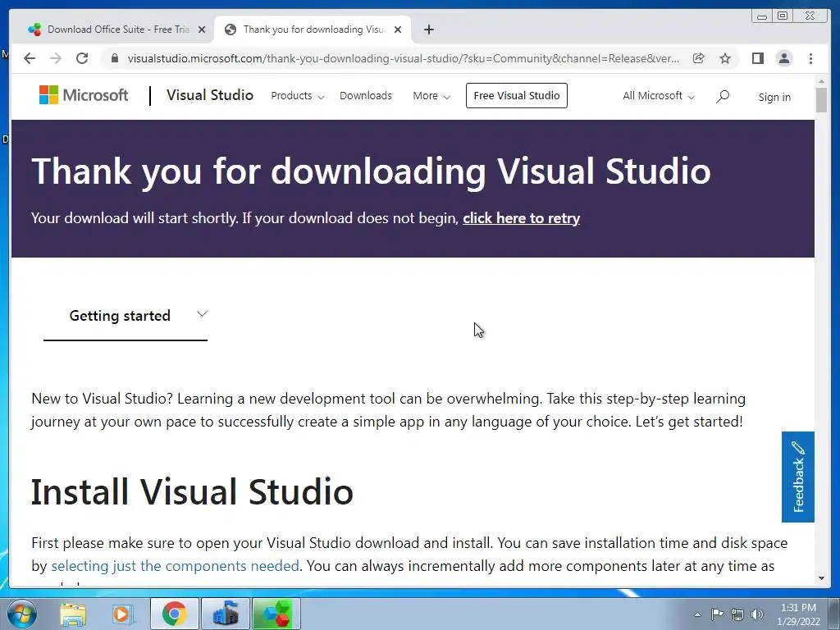This screenshot has width=840, height=630.
Task: Click the Microsoft logo
Action: pyautogui.click(x=84, y=95)
